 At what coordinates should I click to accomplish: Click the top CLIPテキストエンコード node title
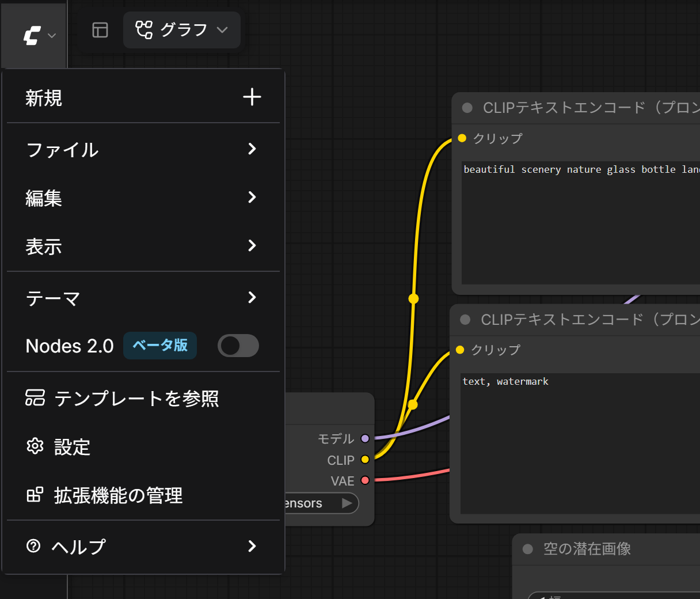[x=591, y=108]
